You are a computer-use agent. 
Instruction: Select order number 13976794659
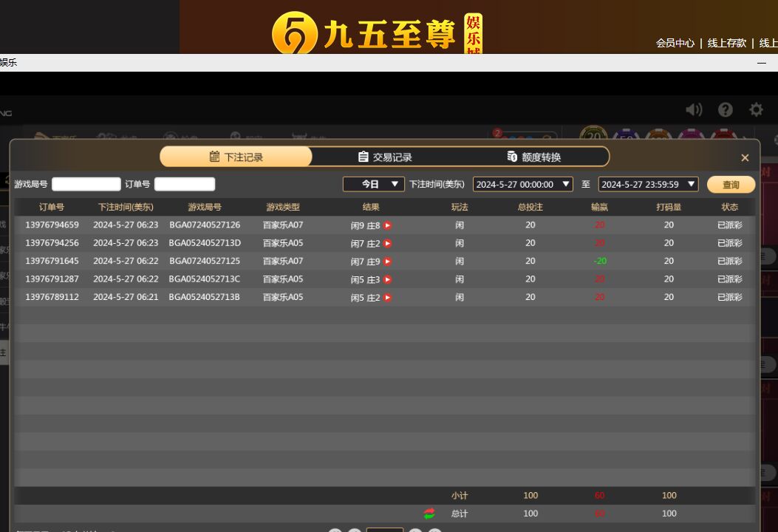click(52, 225)
